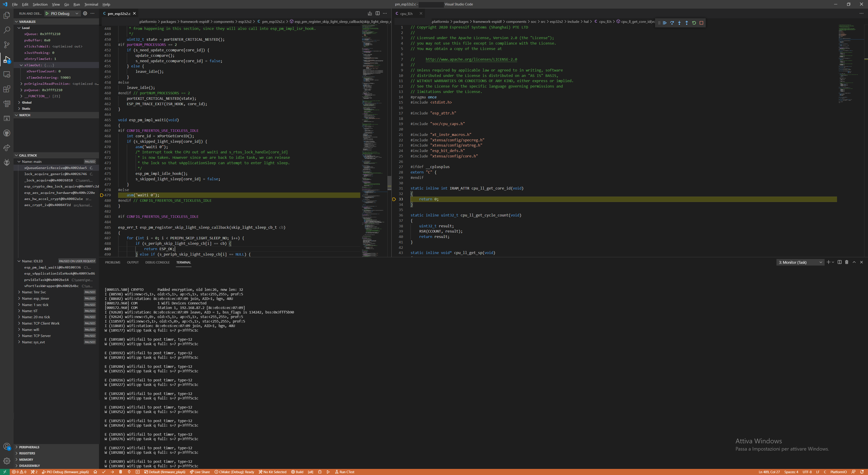
Task: Open the Accounts icon in the activity bar
Action: [x=7, y=447]
